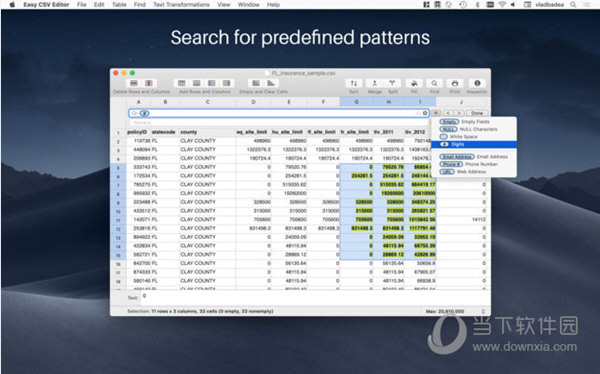Select row 11 header
Screen dimensions: 600x374
[118, 220]
